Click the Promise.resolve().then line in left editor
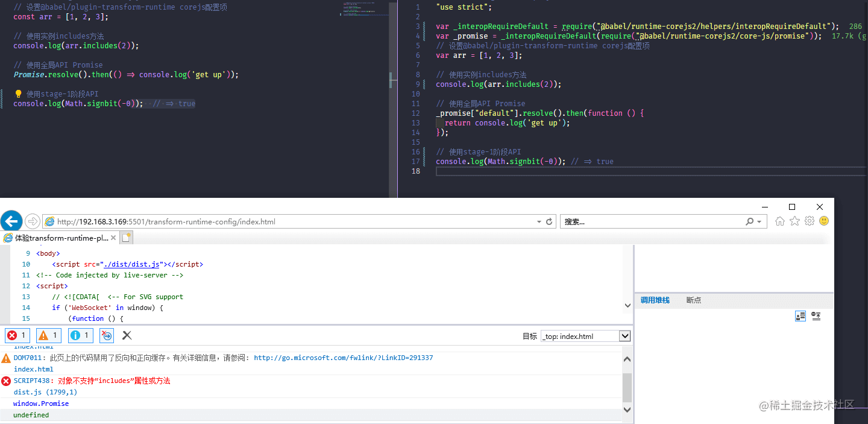This screenshot has height=424, width=868. pyautogui.click(x=126, y=75)
